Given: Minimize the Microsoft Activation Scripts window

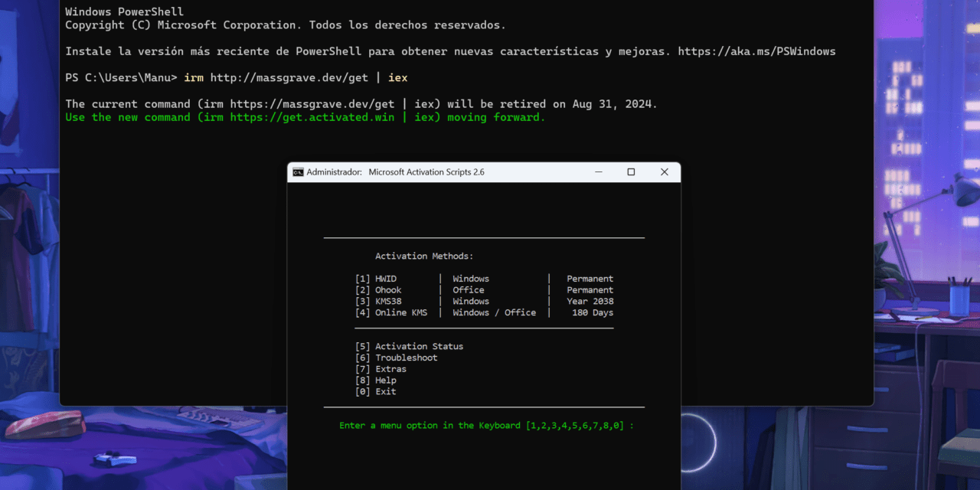Looking at the screenshot, I should pos(598,172).
